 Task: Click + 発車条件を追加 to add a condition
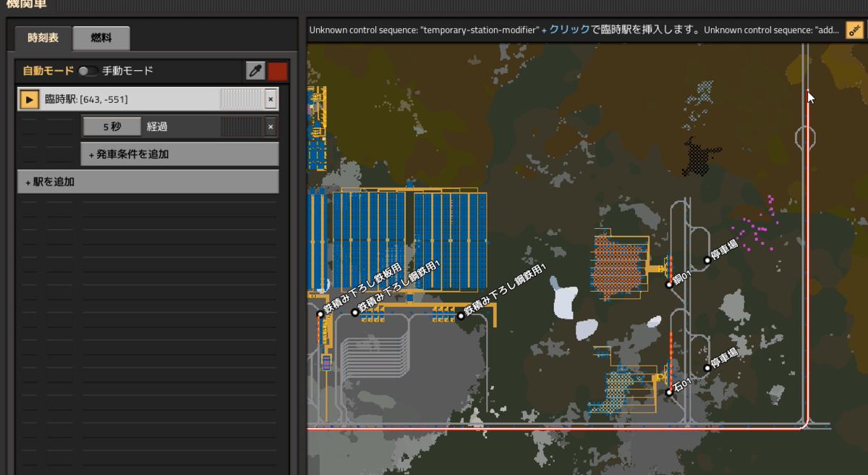coord(179,154)
